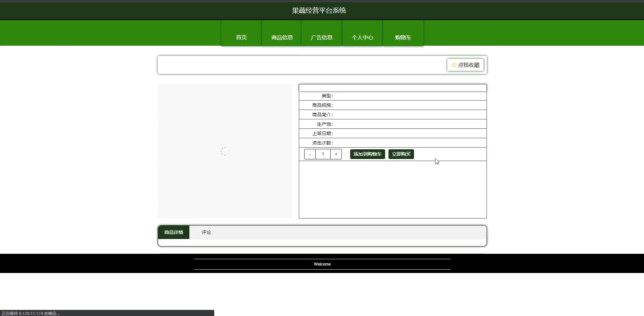Click 立即购买 to buy now

pos(401,154)
